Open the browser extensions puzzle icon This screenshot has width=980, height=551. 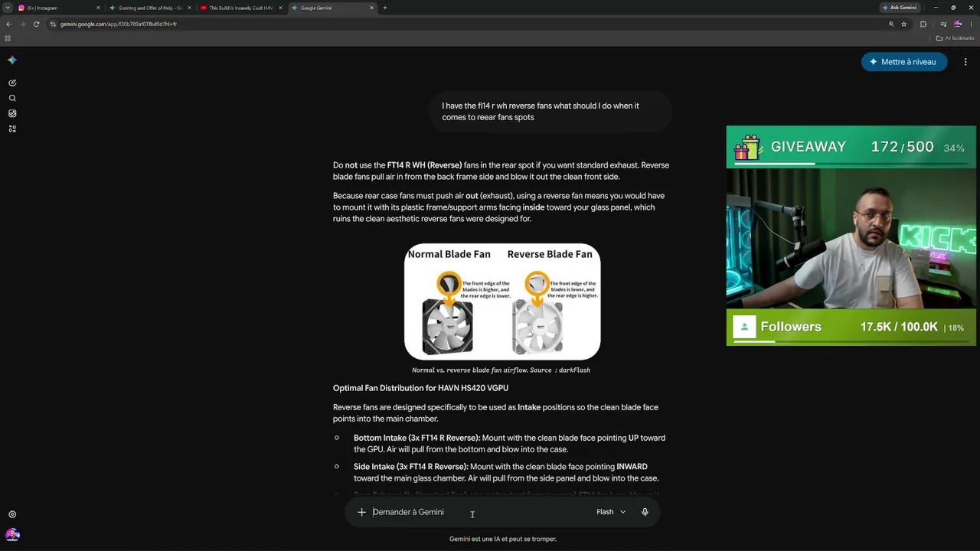click(923, 24)
